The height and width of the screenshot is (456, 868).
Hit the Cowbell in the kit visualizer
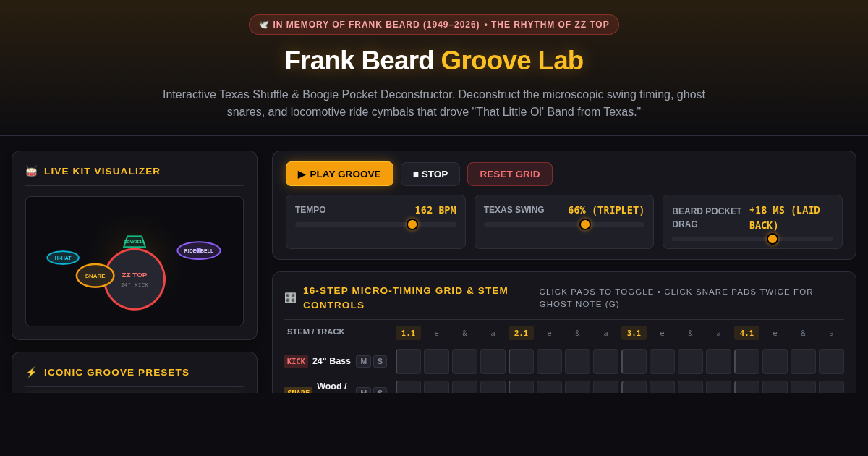pos(135,242)
